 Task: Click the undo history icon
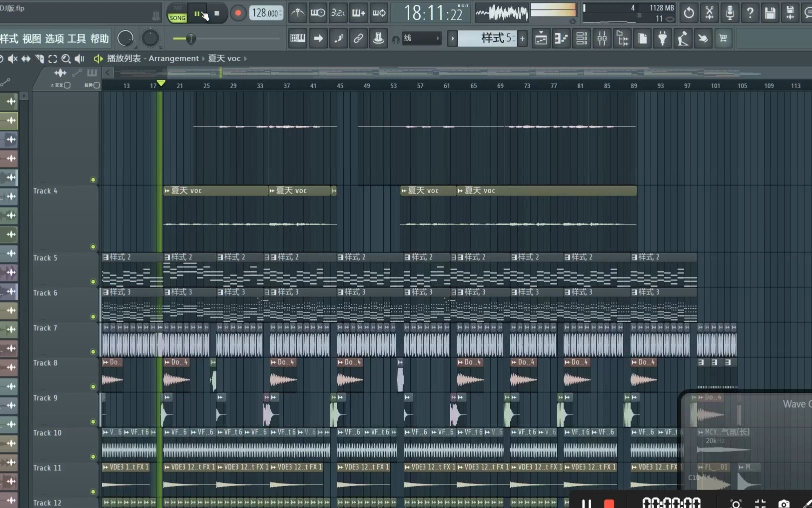(689, 12)
